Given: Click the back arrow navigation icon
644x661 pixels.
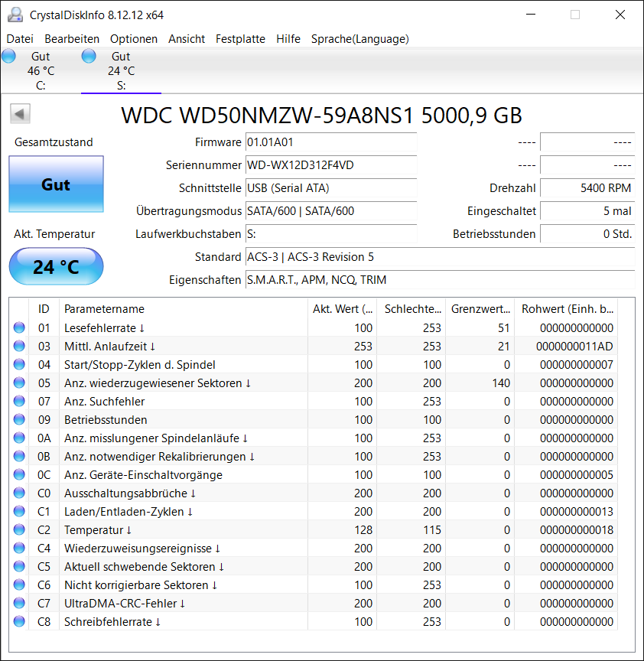Looking at the screenshot, I should tap(20, 113).
